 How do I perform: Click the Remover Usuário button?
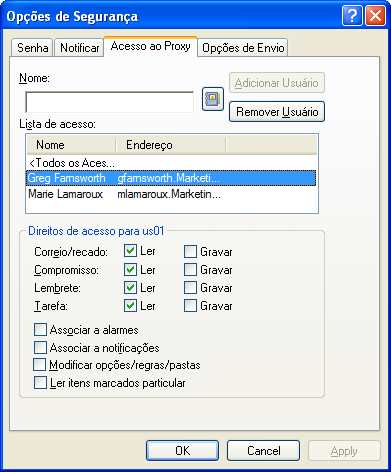point(277,112)
